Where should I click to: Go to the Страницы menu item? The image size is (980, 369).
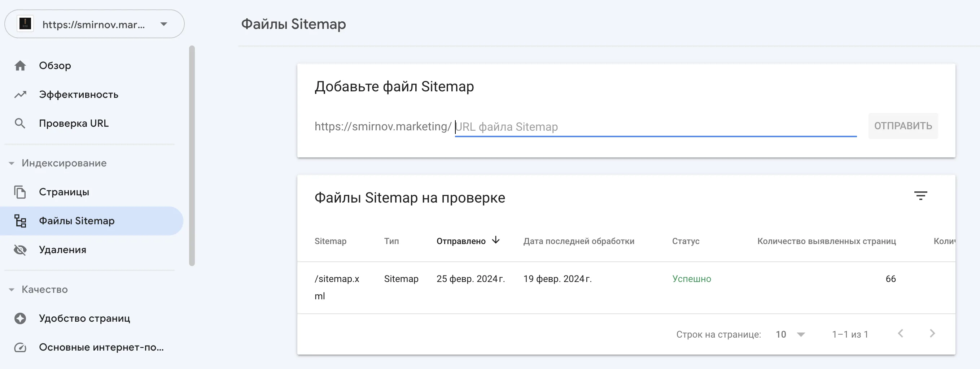tap(64, 192)
